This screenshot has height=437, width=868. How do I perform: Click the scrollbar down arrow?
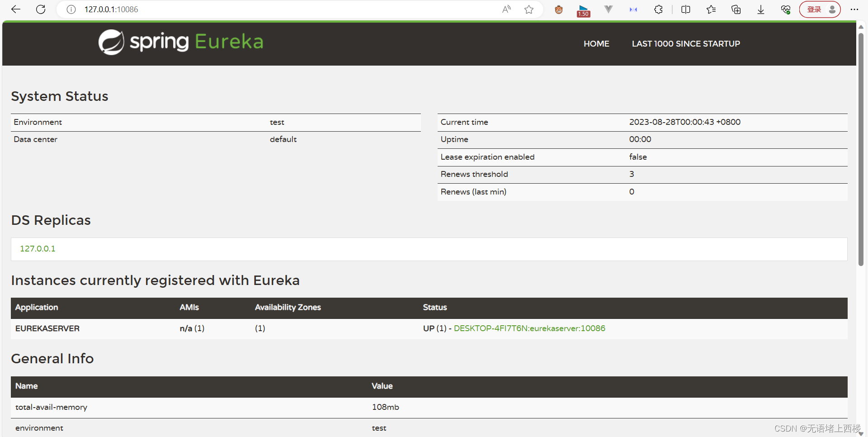point(861,433)
